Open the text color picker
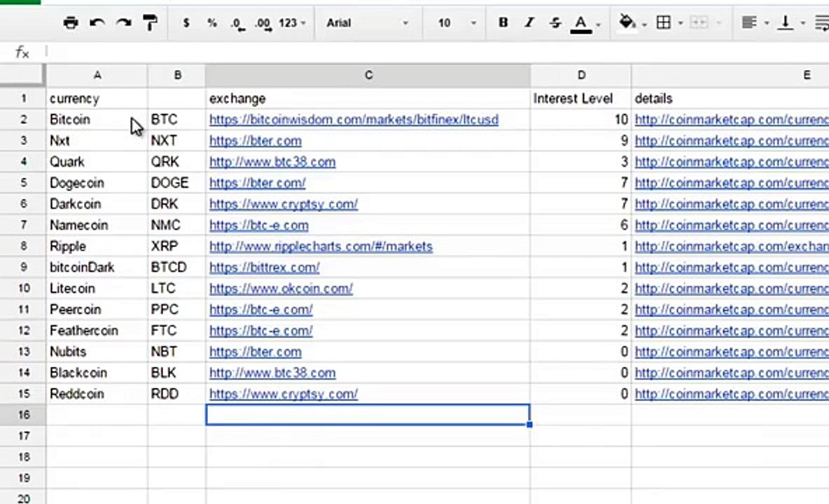 (x=581, y=23)
